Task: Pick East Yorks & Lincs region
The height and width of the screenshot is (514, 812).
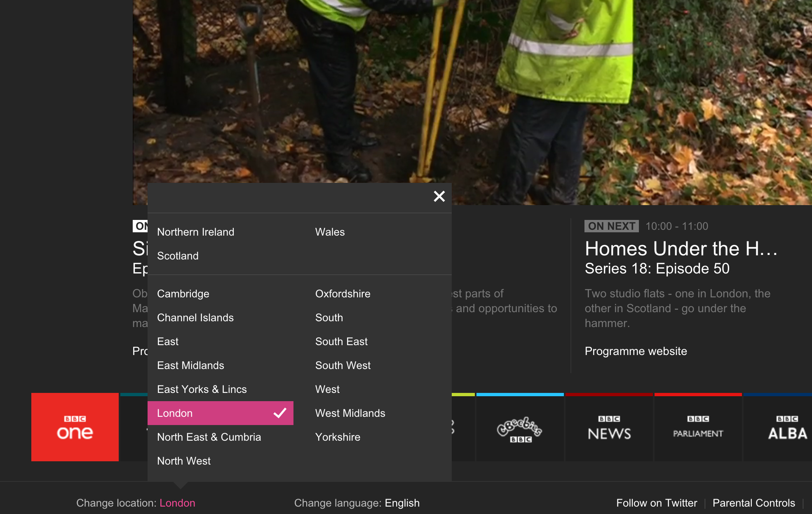Action: tap(202, 389)
